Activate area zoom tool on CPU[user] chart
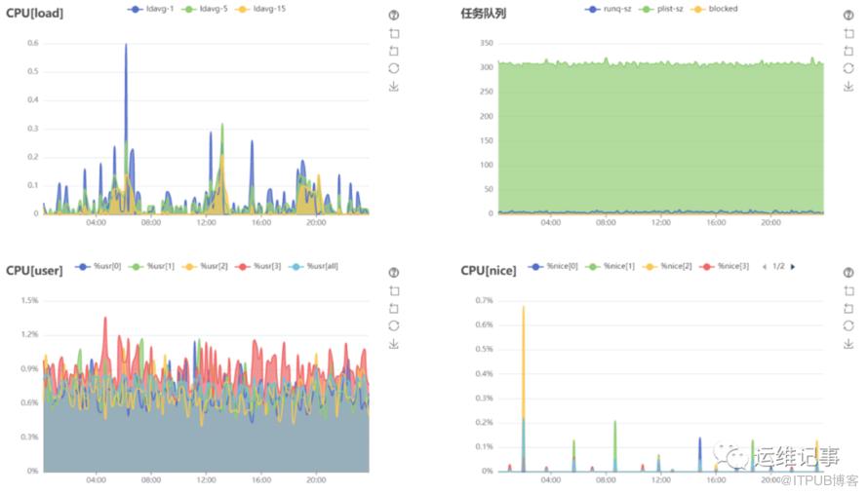Viewport: 868px width, 495px height. [x=394, y=290]
